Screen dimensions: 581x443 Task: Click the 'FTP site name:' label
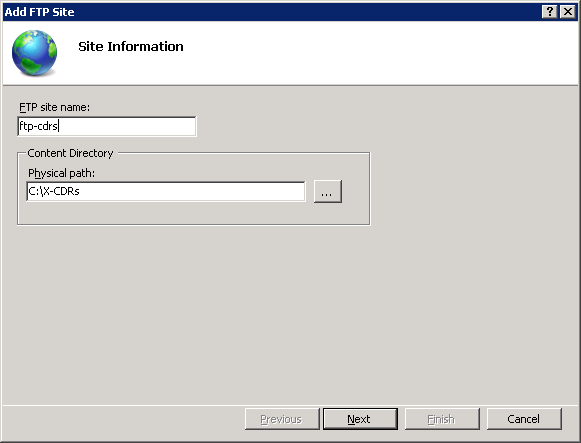[x=54, y=107]
